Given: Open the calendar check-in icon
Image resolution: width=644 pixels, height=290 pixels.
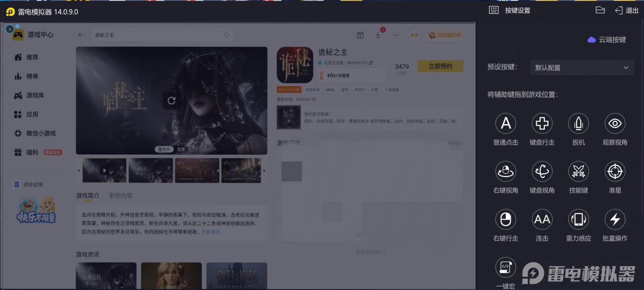Looking at the screenshot, I should click(360, 35).
